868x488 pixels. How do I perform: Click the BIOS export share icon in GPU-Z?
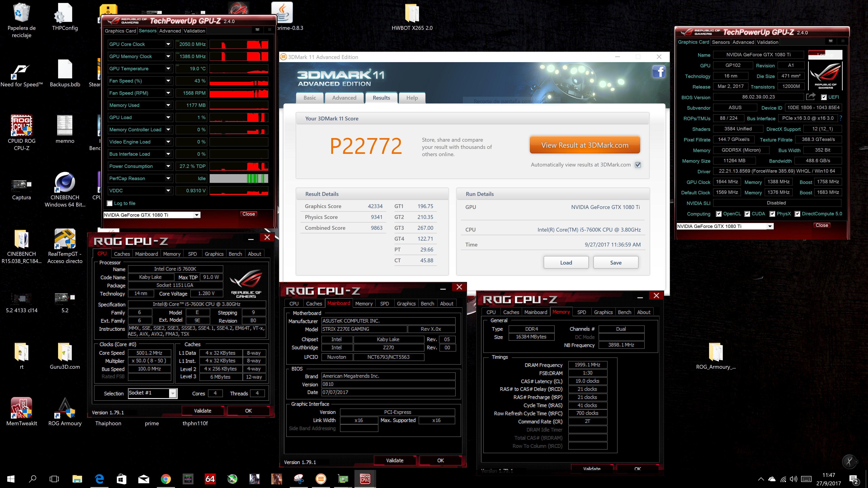click(810, 97)
